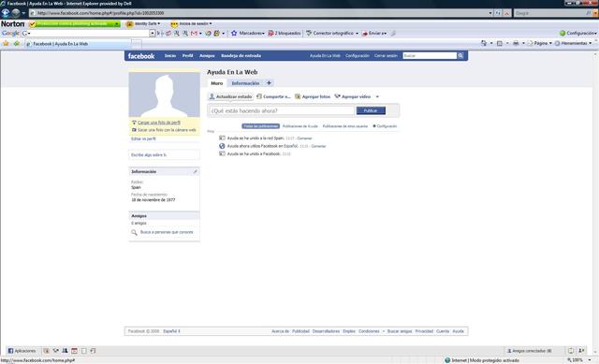Click the browser address bar
The width and height of the screenshot is (599, 364).
[x=260, y=13]
